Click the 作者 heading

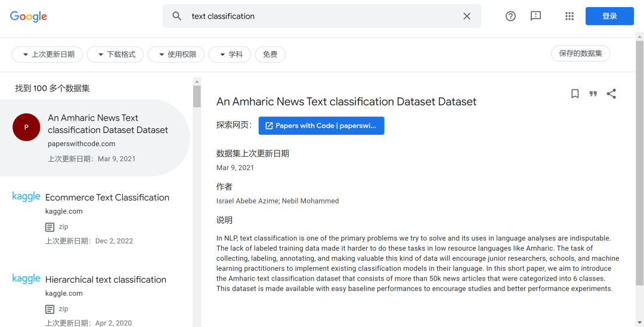pyautogui.click(x=224, y=187)
